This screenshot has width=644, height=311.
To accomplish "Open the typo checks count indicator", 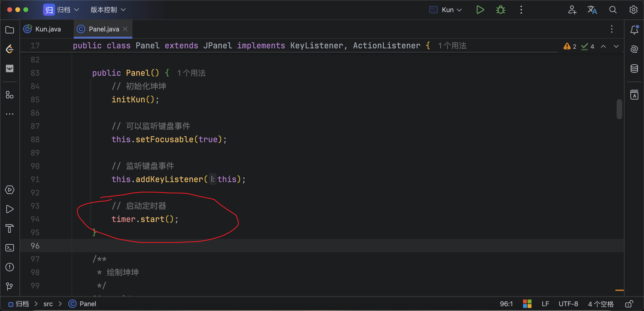I will tap(587, 46).
